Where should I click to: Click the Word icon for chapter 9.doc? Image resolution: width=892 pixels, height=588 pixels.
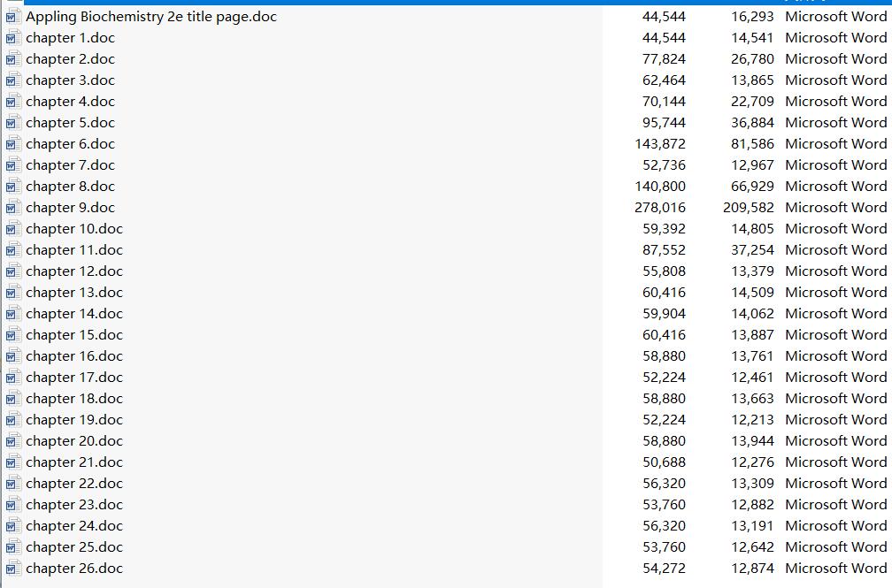13,208
